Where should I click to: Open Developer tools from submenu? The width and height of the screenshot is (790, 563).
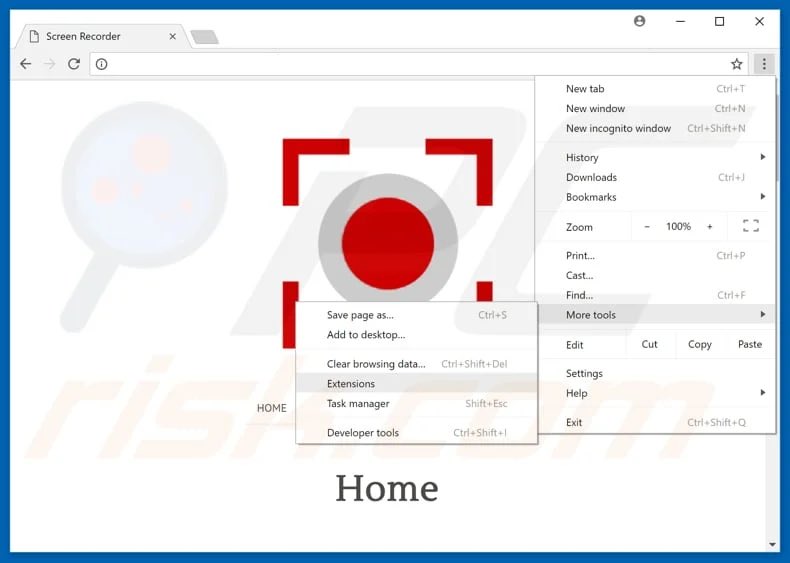(x=417, y=432)
